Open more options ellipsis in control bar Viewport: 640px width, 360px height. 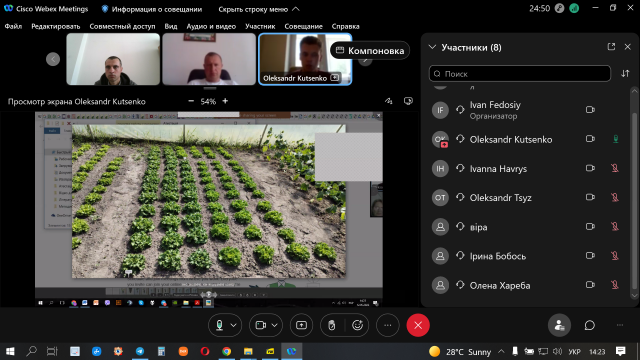pyautogui.click(x=387, y=325)
